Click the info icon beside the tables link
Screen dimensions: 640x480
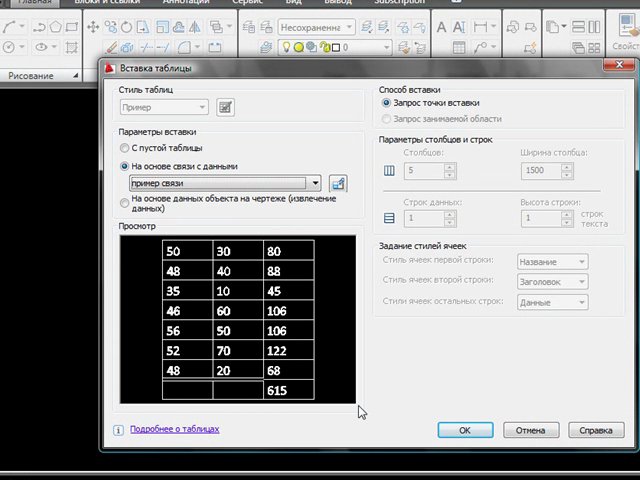(x=118, y=430)
